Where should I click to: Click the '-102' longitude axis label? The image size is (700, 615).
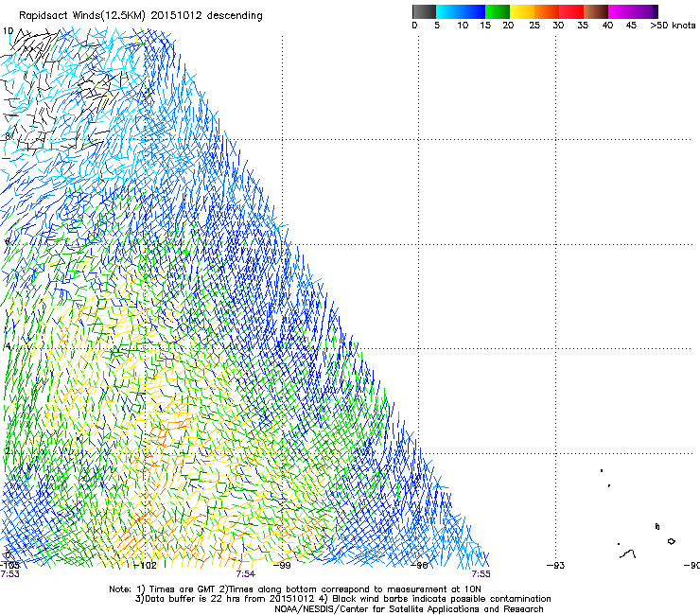(x=146, y=566)
